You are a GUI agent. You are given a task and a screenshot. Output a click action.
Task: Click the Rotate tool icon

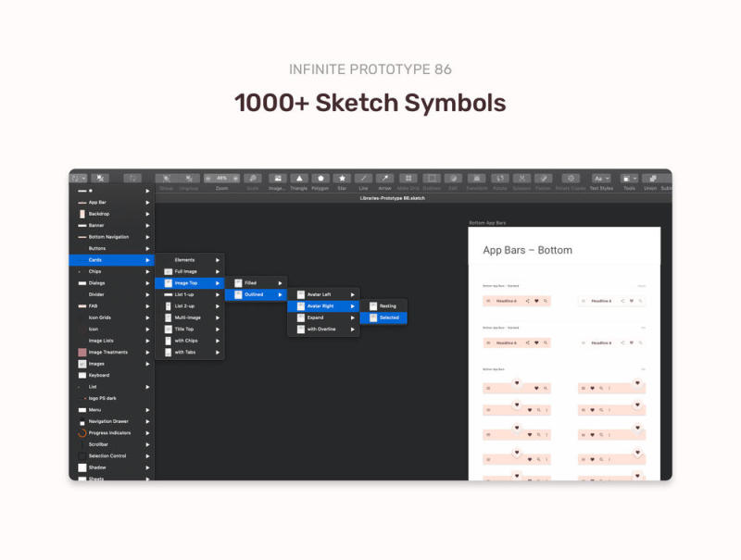click(500, 178)
